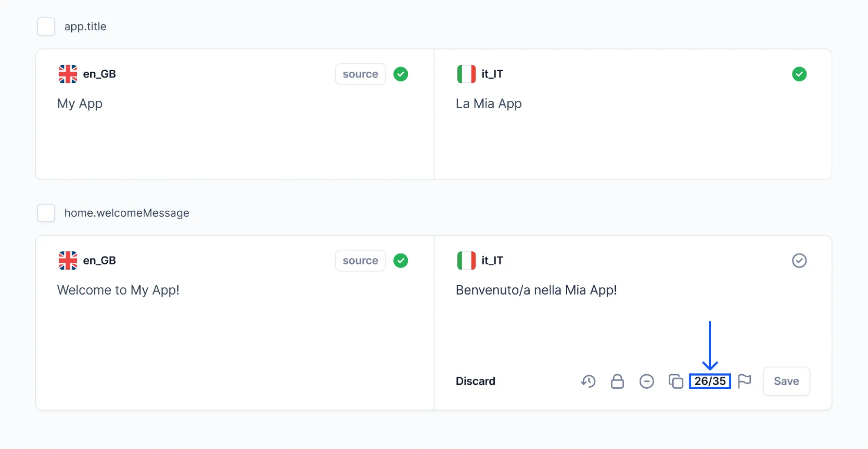Click the circled minus icon
The width and height of the screenshot is (868, 449).
point(646,381)
